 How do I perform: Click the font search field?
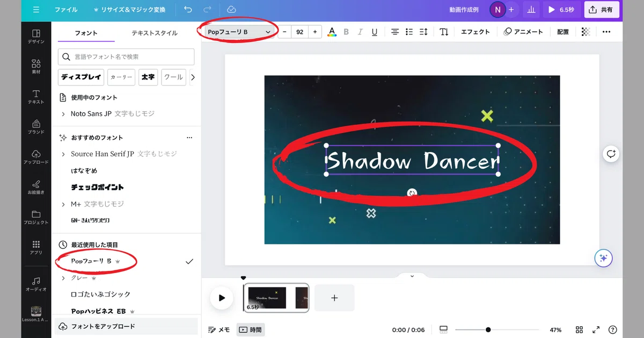click(126, 56)
